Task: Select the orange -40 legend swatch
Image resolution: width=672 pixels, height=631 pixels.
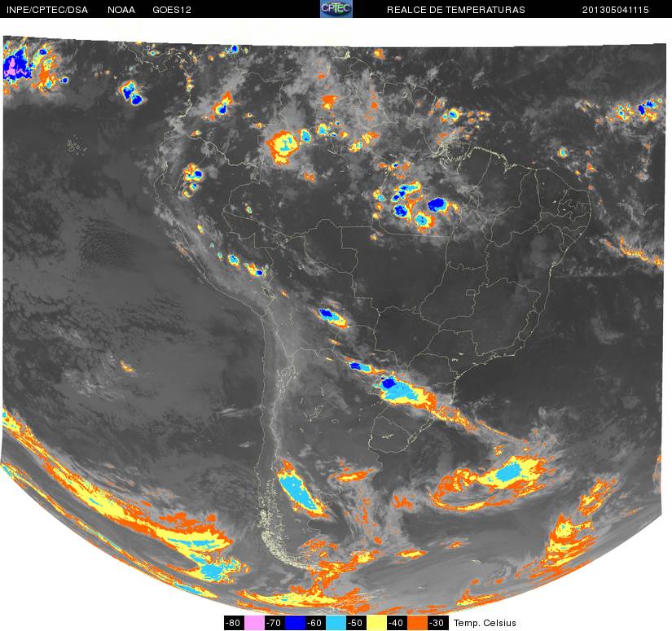Action: (x=417, y=623)
